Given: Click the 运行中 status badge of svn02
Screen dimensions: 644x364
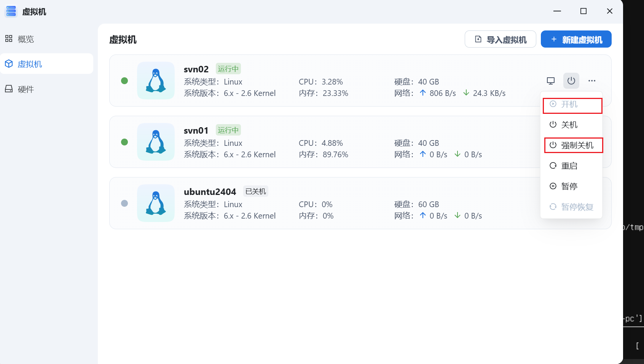Looking at the screenshot, I should [228, 69].
